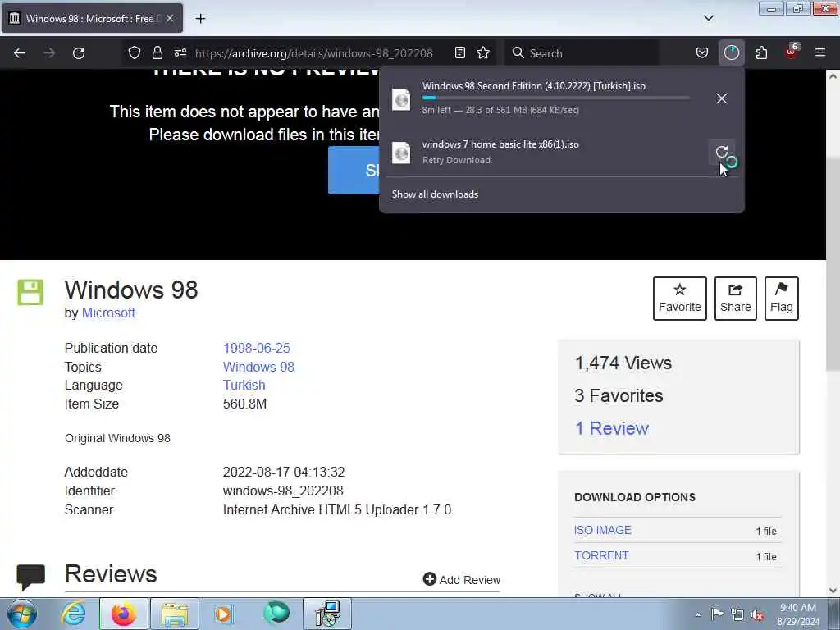Click the archive.org URL address field
The image size is (840, 630).
click(x=314, y=53)
